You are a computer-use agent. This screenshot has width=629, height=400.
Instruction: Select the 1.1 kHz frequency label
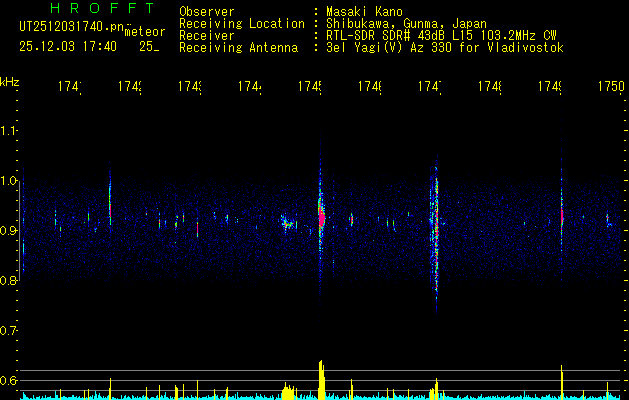tap(9, 131)
